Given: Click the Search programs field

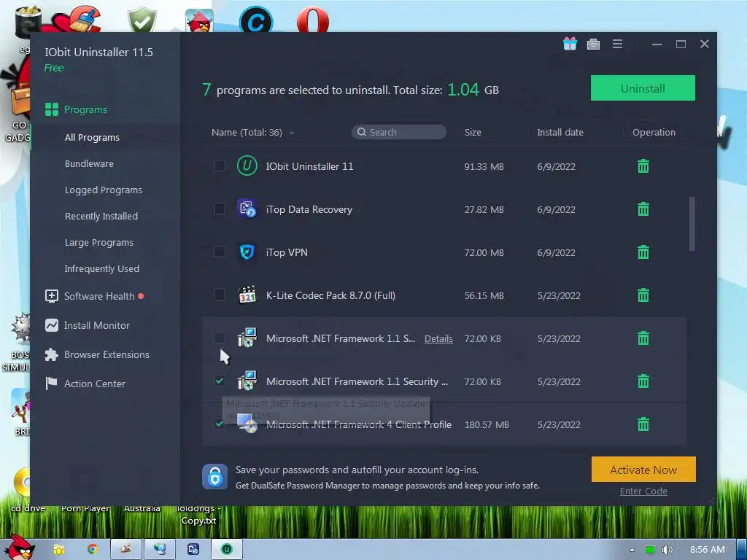Looking at the screenshot, I should 399,132.
